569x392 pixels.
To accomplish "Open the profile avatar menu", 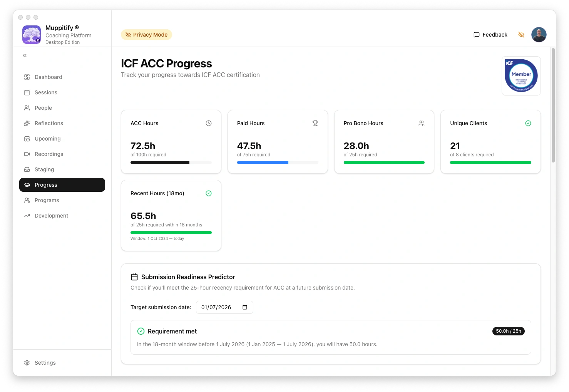I will (539, 35).
